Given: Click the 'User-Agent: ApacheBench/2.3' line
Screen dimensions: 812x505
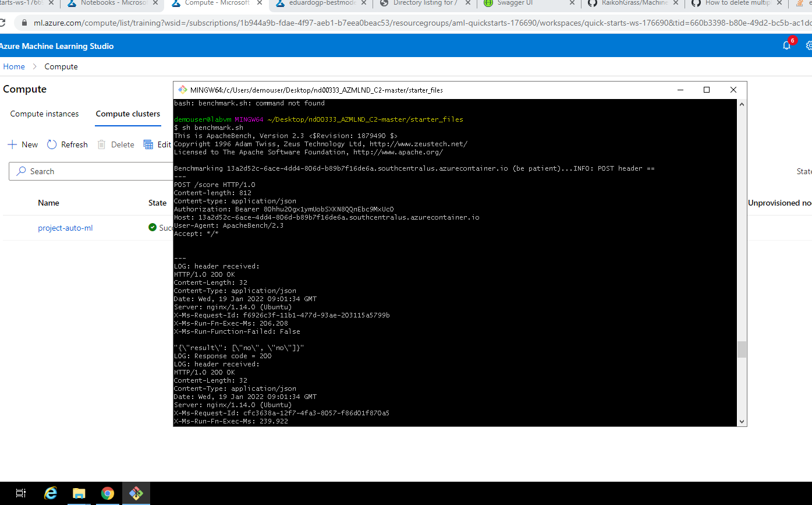Looking at the screenshot, I should click(x=229, y=225).
